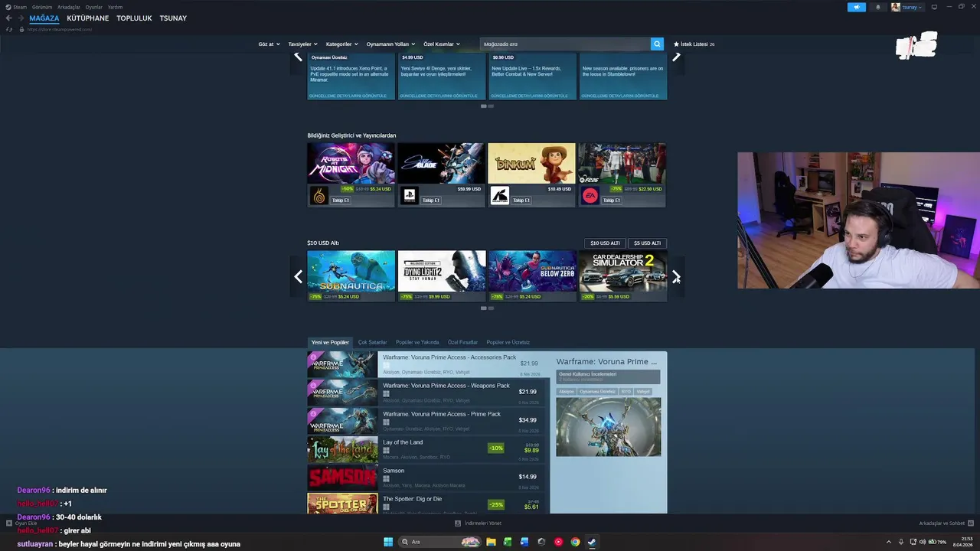This screenshot has width=980, height=551.
Task: Click the $5 USD ALTI filter button
Action: click(647, 243)
